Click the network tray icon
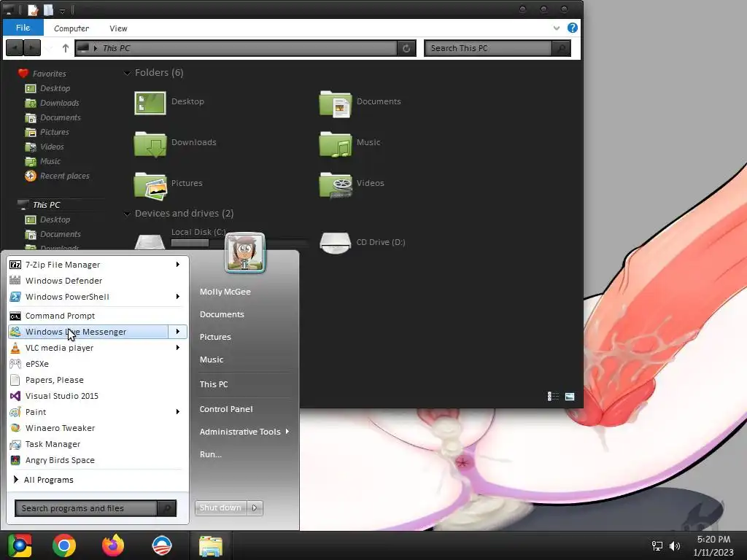The width and height of the screenshot is (747, 560). click(x=657, y=546)
